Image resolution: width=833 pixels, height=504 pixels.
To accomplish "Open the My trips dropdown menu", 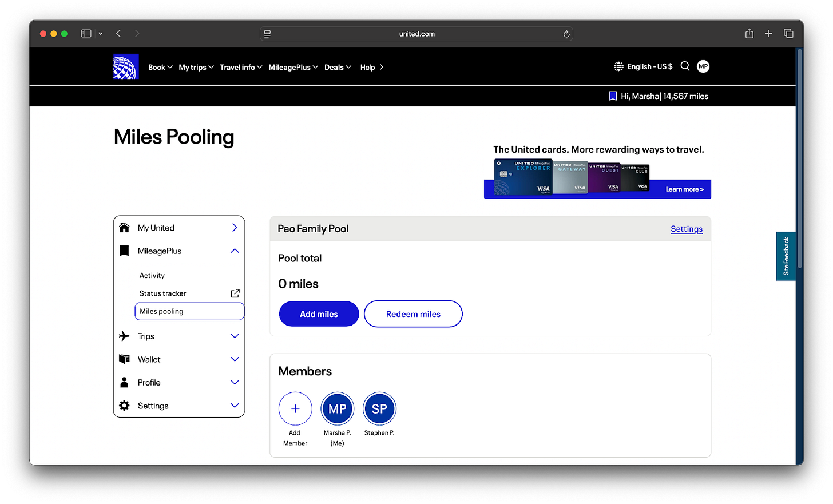I will pyautogui.click(x=196, y=67).
